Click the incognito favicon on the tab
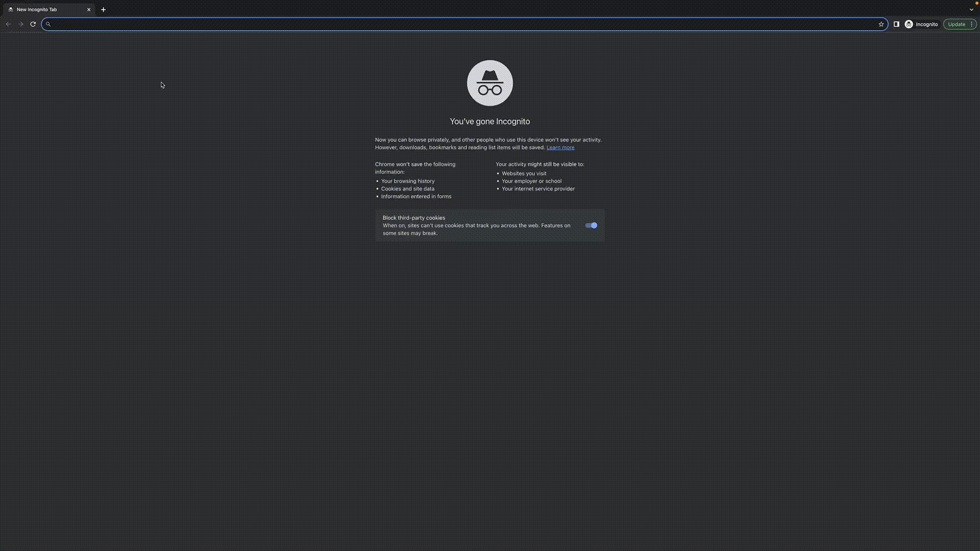Viewport: 980px width, 551px height. 11,9
